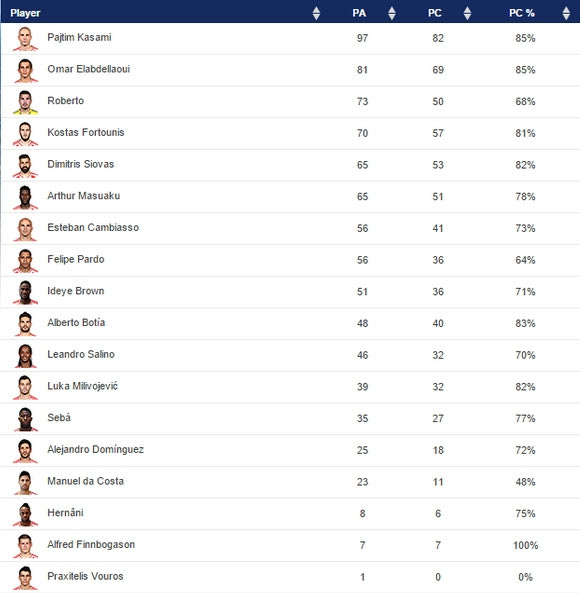Click Arthur Masuaku's player photo
The height and width of the screenshot is (593, 580).
(25, 197)
